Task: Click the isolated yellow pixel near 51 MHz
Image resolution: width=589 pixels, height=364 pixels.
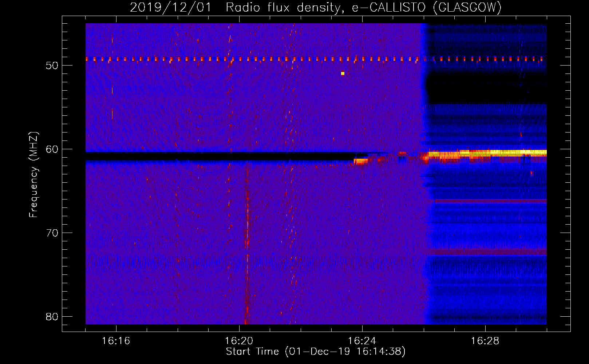Action: tap(343, 74)
